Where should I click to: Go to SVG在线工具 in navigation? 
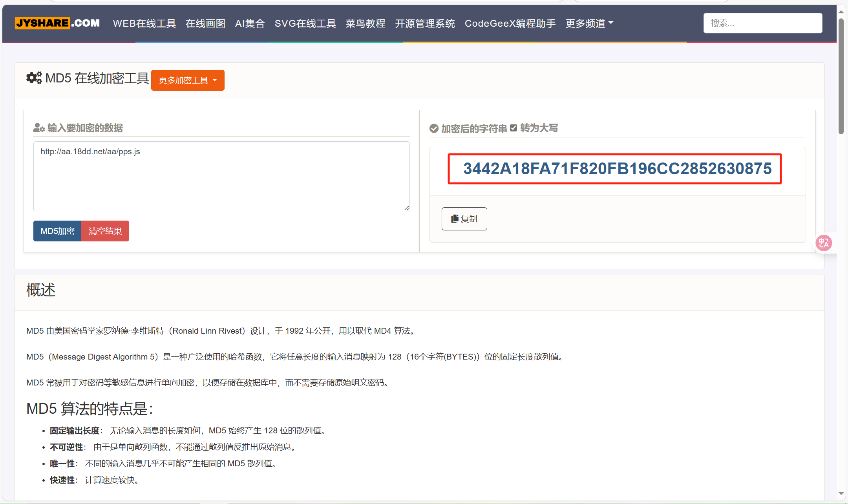coord(305,24)
